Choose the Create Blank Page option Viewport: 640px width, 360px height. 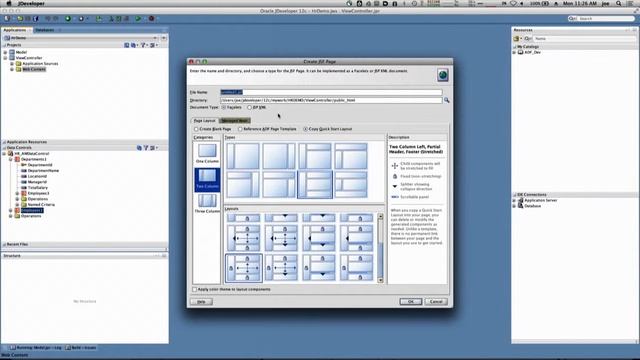point(196,129)
